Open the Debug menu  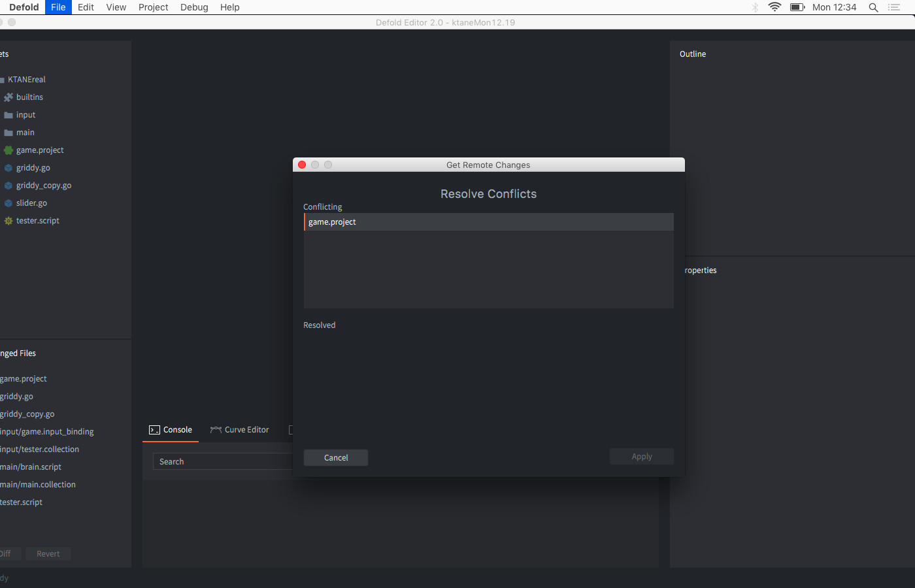pyautogui.click(x=194, y=7)
